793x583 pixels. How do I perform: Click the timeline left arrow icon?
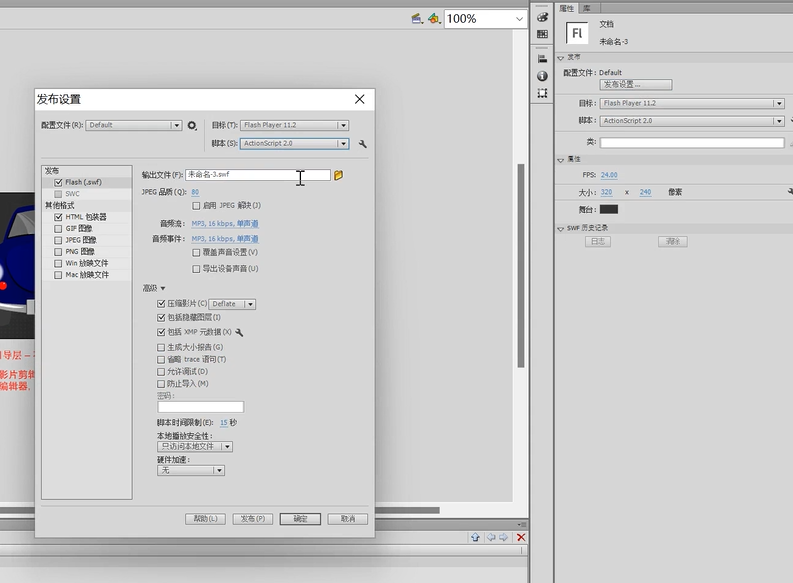click(491, 537)
